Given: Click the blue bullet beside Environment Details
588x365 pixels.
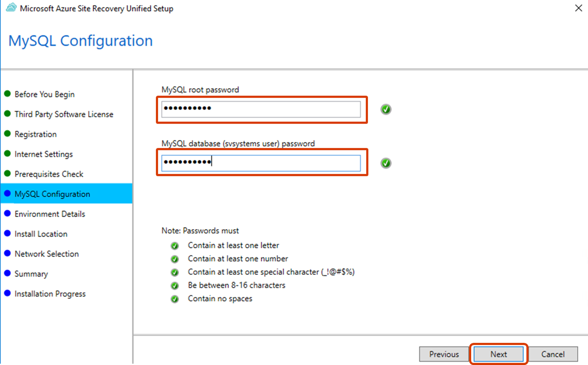Looking at the screenshot, I should pos(7,214).
